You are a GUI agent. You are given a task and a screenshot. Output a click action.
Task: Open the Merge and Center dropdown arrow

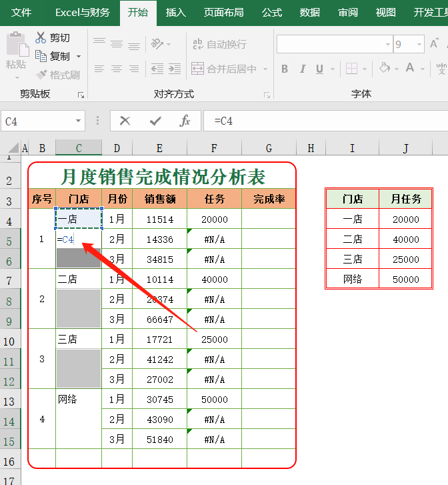(265, 69)
